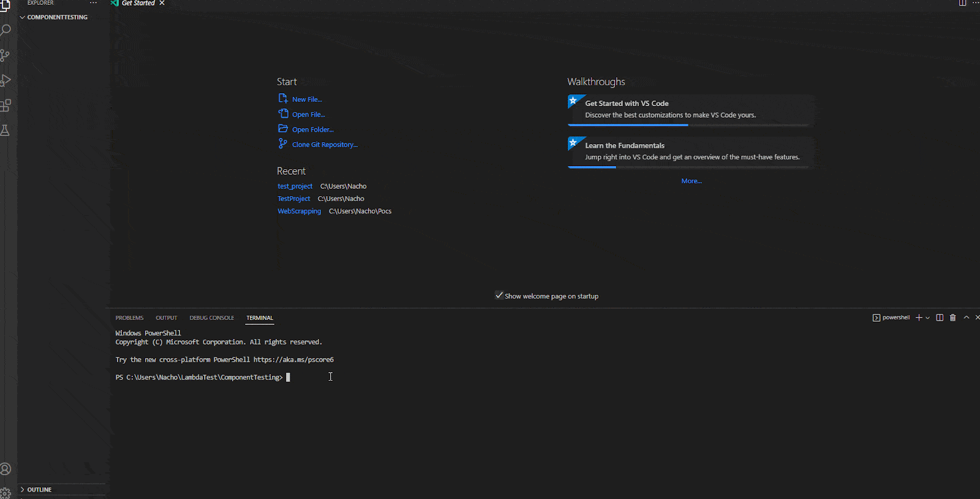Expand the OUTLINE section
This screenshot has width=980, height=499.
[23, 490]
